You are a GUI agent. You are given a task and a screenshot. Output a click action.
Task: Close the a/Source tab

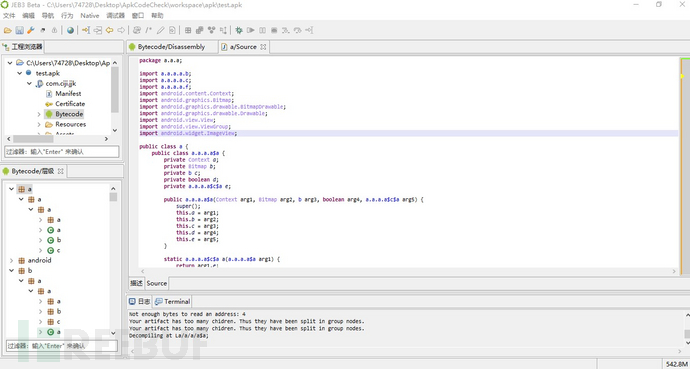[263, 47]
